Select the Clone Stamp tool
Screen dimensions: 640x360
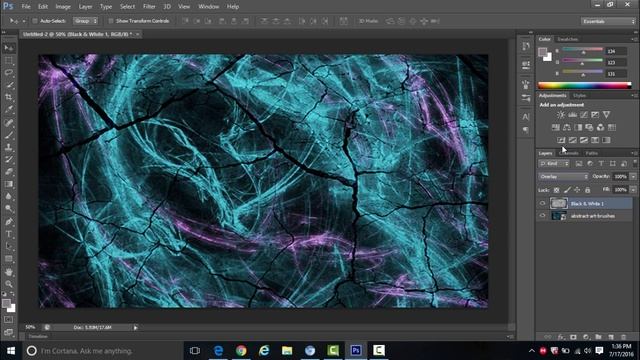click(9, 147)
